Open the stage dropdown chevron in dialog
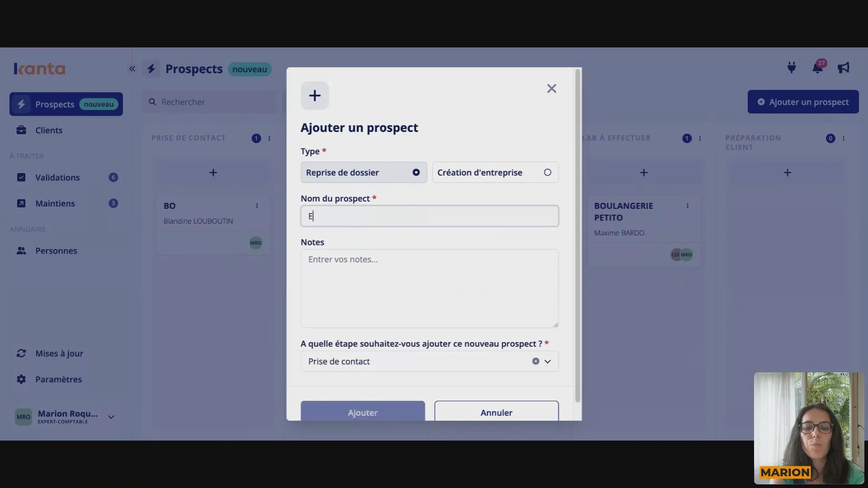The height and width of the screenshot is (488, 868). click(x=548, y=361)
